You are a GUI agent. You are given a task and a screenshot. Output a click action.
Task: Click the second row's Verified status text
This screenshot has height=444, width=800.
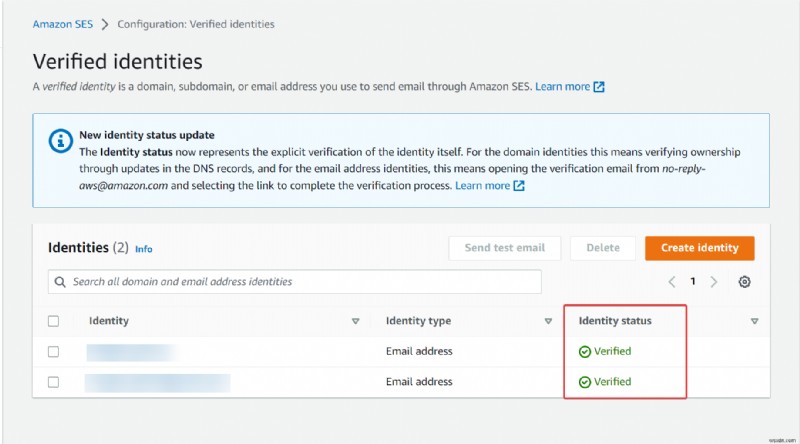612,382
